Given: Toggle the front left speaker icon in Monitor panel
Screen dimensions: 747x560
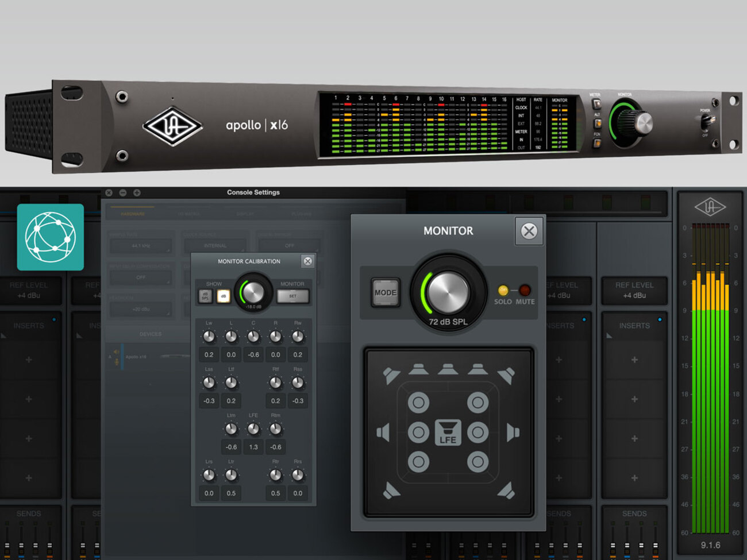Looking at the screenshot, I should [418, 369].
